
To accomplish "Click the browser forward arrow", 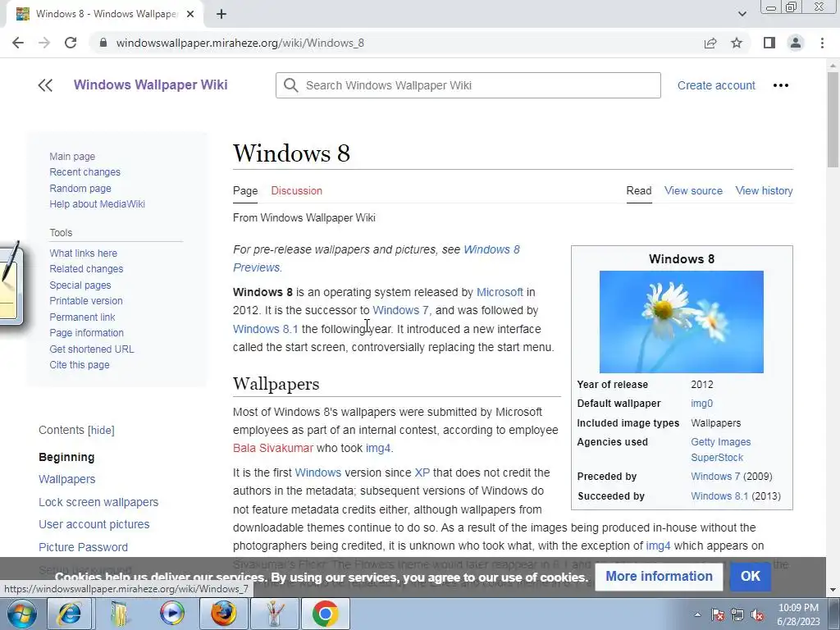I will click(x=44, y=43).
